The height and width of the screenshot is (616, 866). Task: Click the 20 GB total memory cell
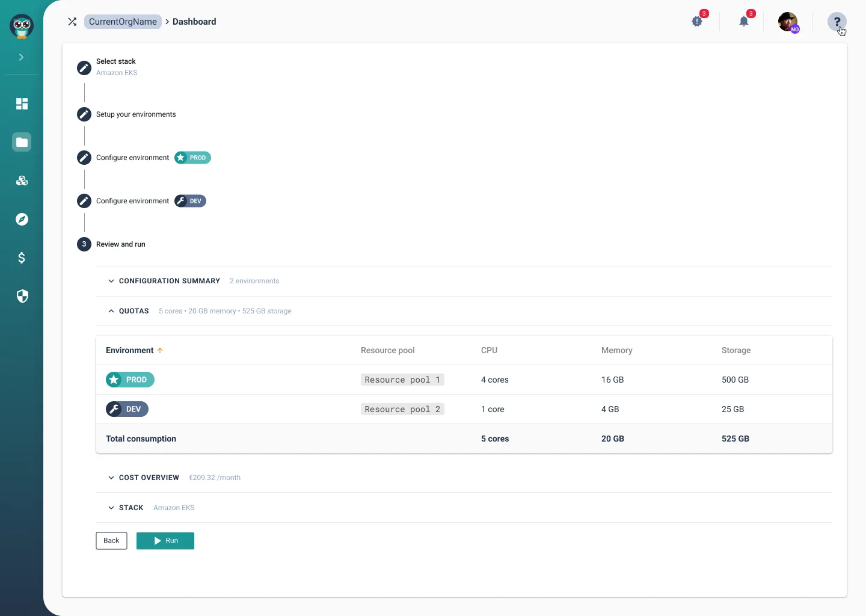[613, 439]
